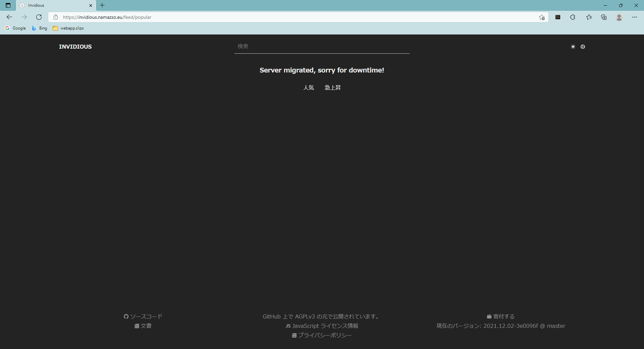Viewport: 644px width, 349px height.
Task: Click the 寄付する donate link
Action: pos(500,316)
